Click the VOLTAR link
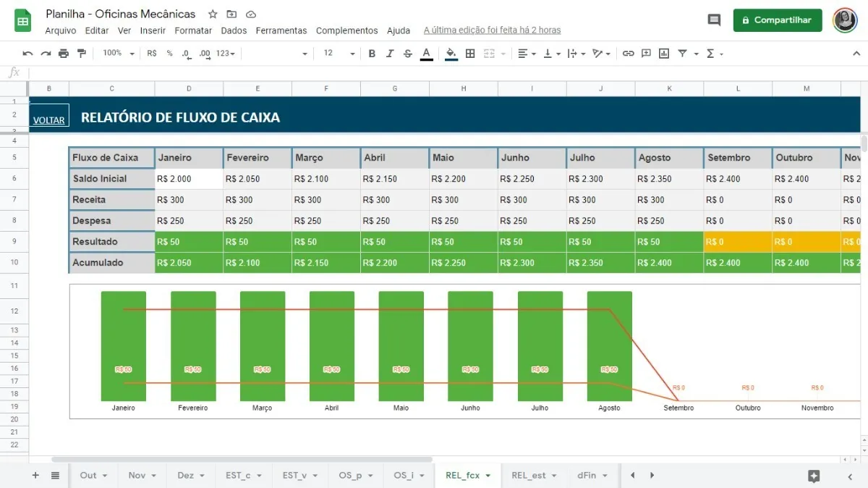Screen dimensions: 868x488 49,120
